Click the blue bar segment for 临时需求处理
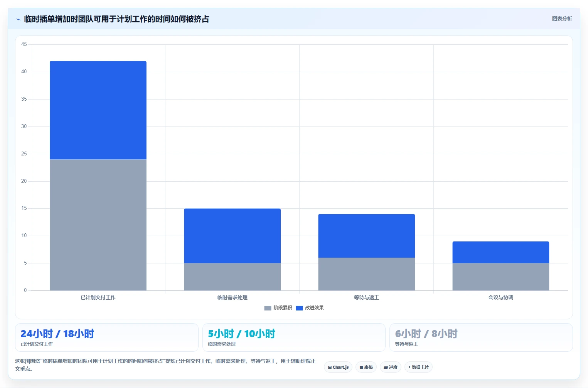This screenshot has width=588, height=388. tap(232, 236)
